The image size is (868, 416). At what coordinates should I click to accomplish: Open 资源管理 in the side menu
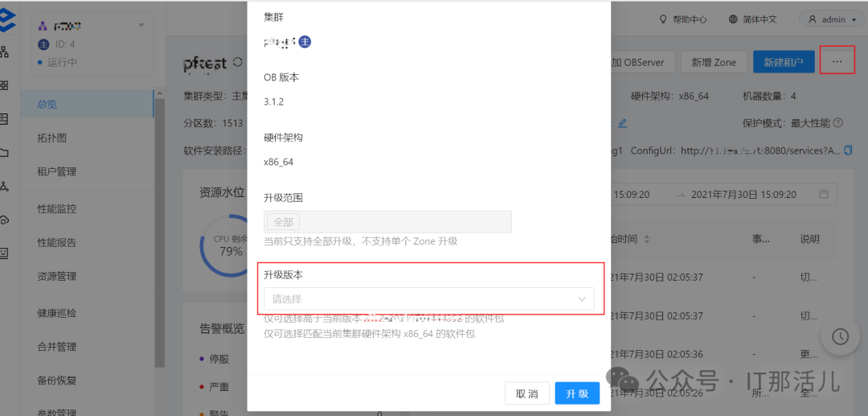(87, 276)
